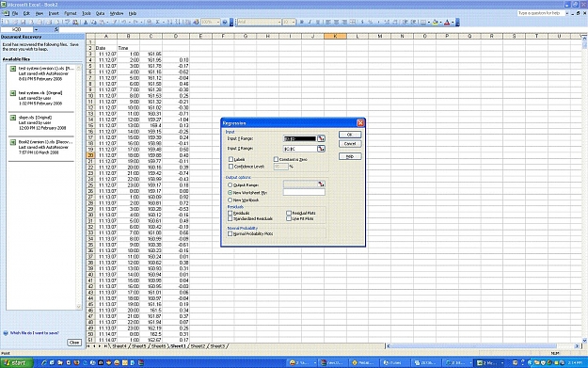Screen dimensions: 588x368
Task: Click the Center alignment icon
Action: tap(337, 22)
